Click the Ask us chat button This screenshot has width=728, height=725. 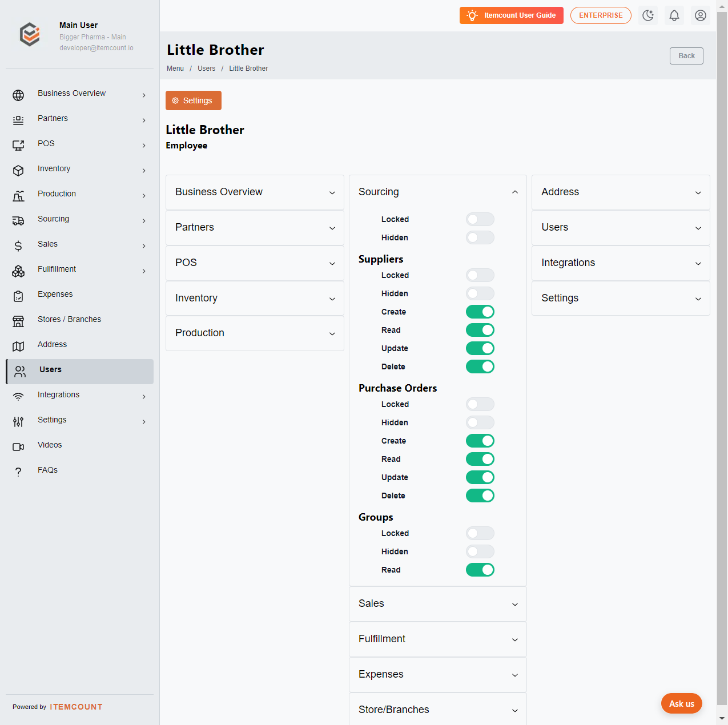tap(681, 703)
